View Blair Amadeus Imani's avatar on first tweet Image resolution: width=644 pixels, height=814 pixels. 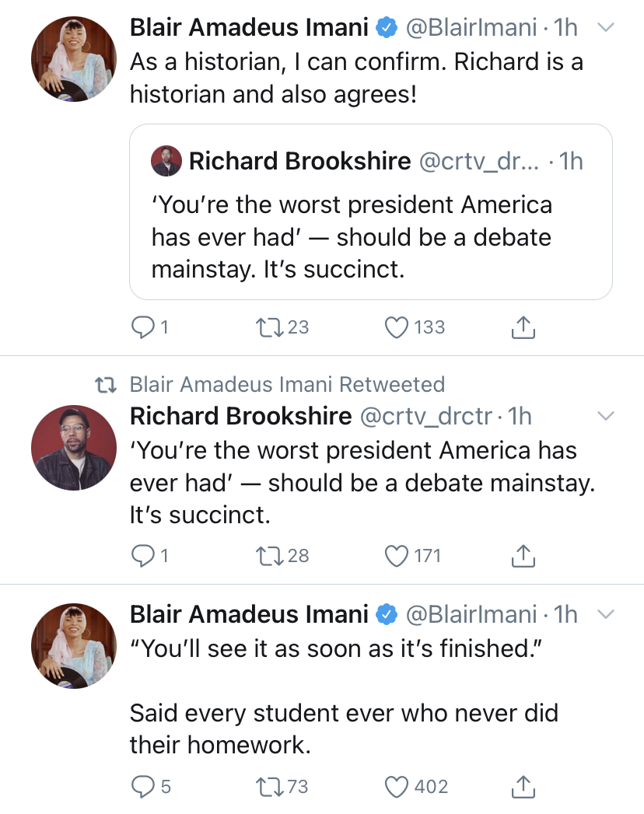coord(74,58)
